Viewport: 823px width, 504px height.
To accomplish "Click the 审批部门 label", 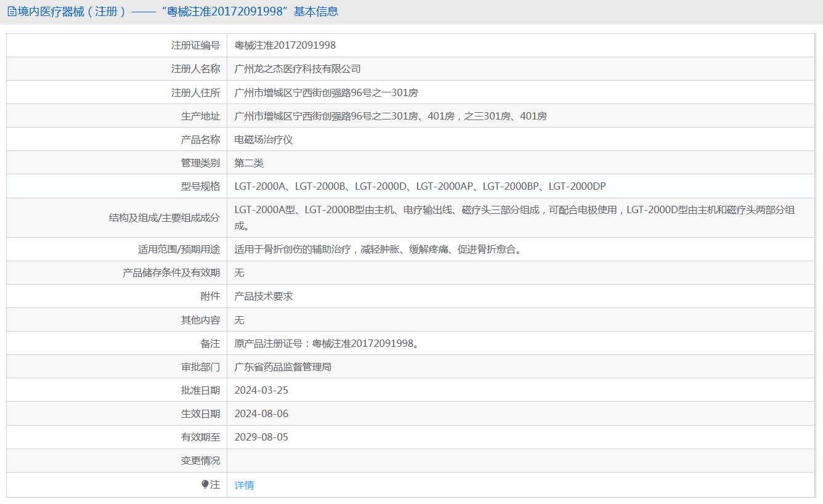I will point(200,367).
